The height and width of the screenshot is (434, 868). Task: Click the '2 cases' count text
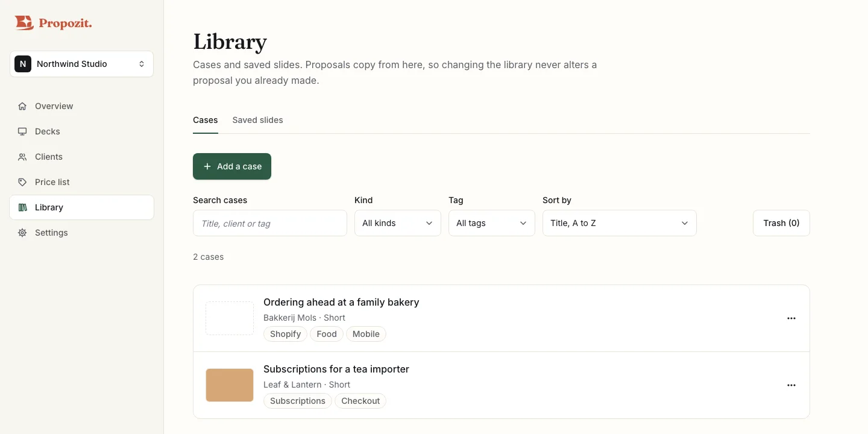(x=208, y=257)
